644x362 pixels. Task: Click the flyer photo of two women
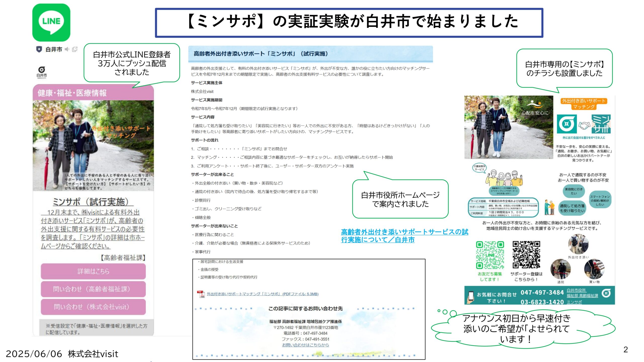[x=508, y=127]
